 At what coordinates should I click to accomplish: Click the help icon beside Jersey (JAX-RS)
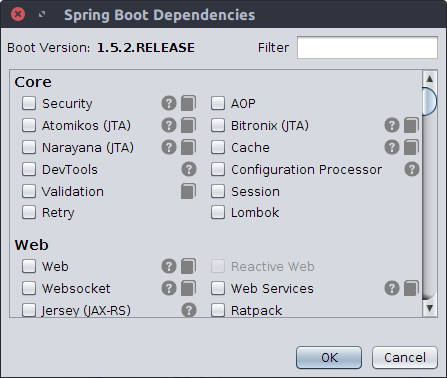pos(189,310)
